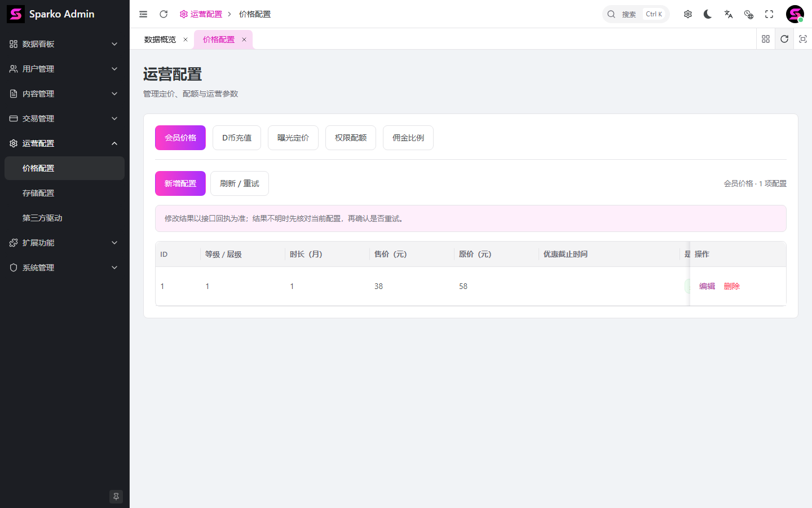Click the 运营配置 breadcrumb link

pos(201,14)
